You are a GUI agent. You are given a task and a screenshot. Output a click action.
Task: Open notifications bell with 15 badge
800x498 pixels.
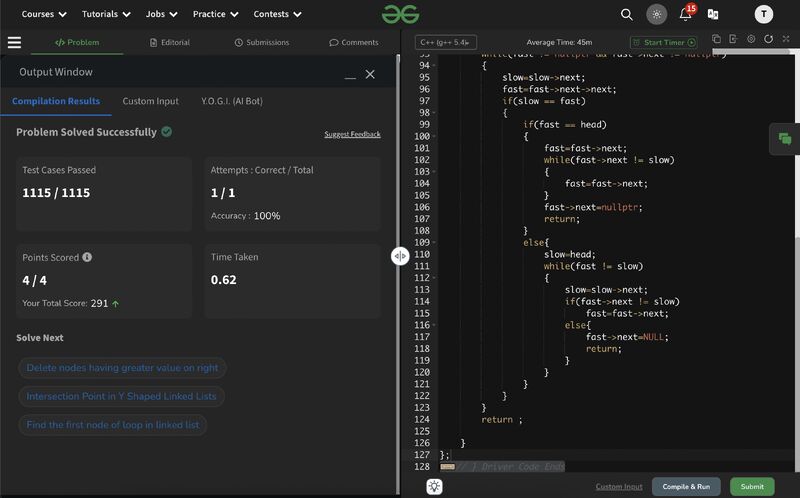pos(686,14)
